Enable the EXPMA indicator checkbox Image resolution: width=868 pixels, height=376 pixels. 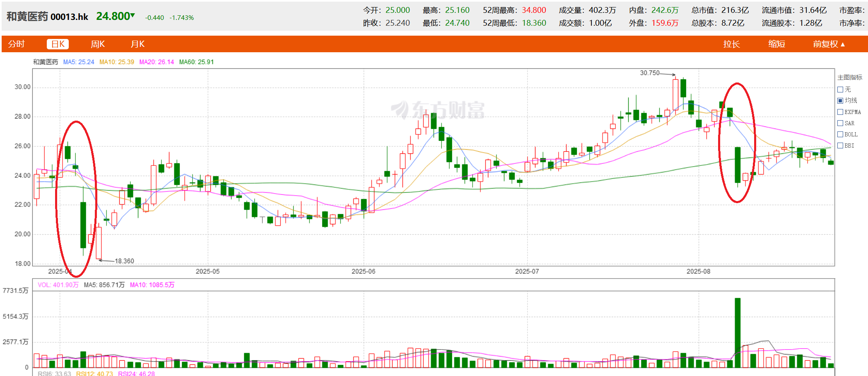click(840, 112)
